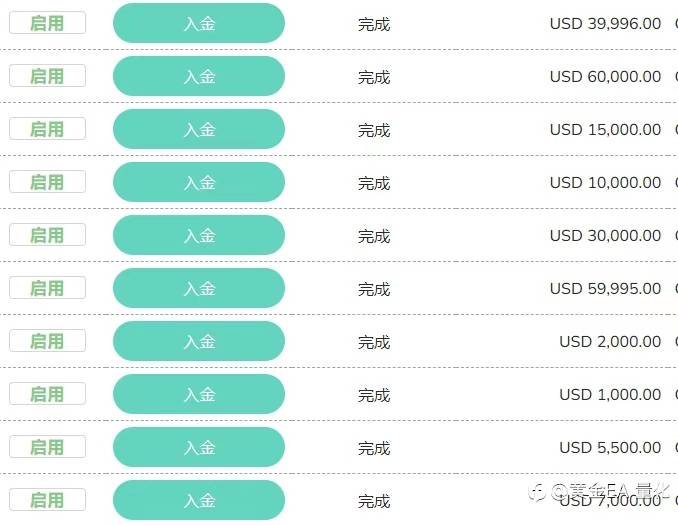
Task: Select the USD 60,000.00 amount
Action: point(605,77)
